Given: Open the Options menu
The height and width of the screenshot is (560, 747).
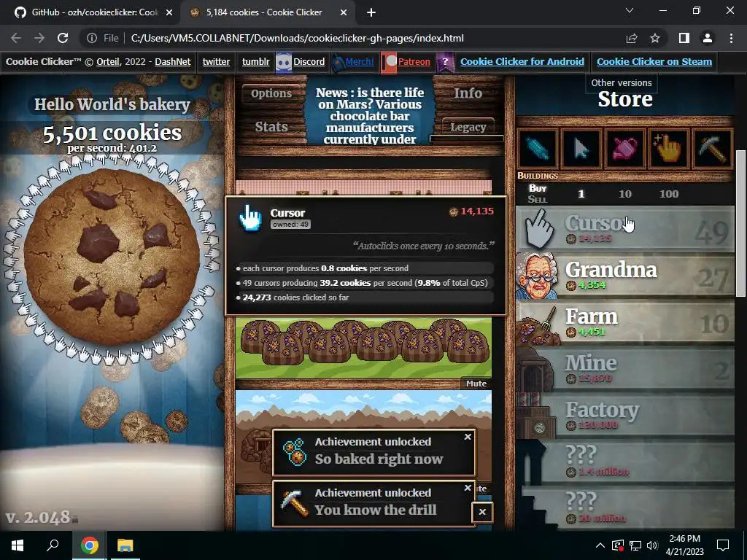Looking at the screenshot, I should tap(271, 93).
